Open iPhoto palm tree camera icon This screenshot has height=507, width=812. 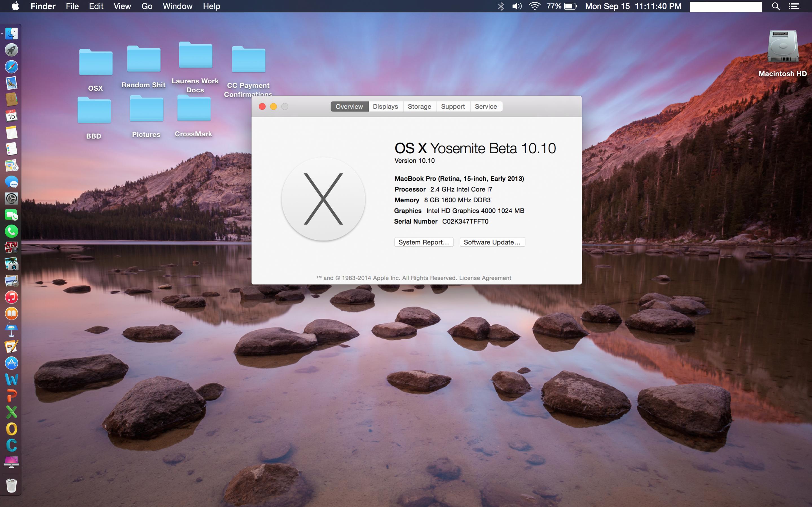point(11,264)
